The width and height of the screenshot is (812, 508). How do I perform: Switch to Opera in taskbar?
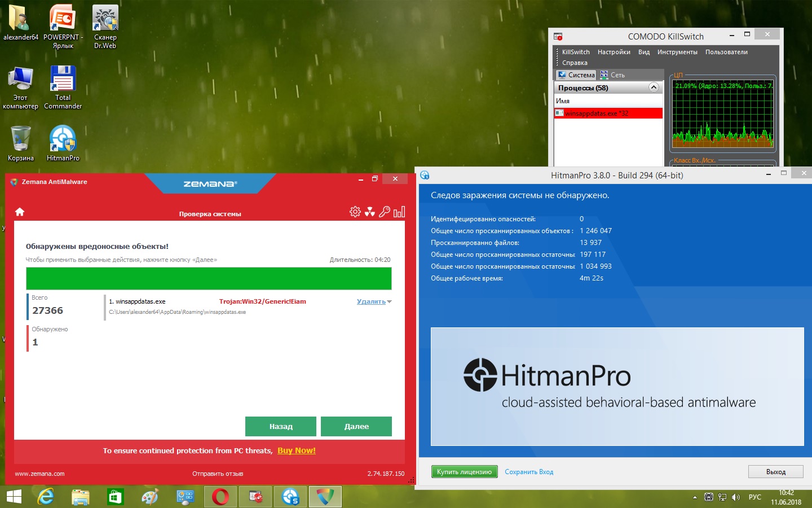[220, 497]
